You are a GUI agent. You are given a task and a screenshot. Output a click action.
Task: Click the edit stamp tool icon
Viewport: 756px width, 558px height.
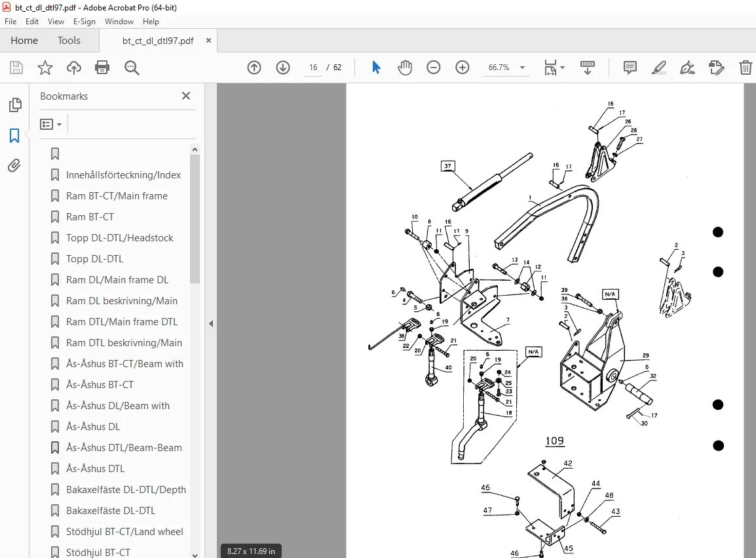coord(717,68)
